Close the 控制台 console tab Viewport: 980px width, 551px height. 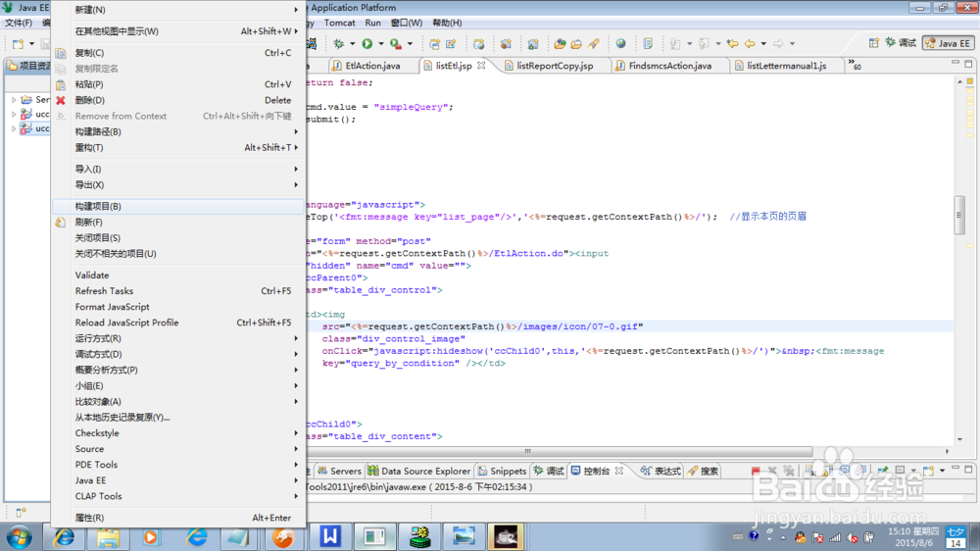[x=618, y=471]
